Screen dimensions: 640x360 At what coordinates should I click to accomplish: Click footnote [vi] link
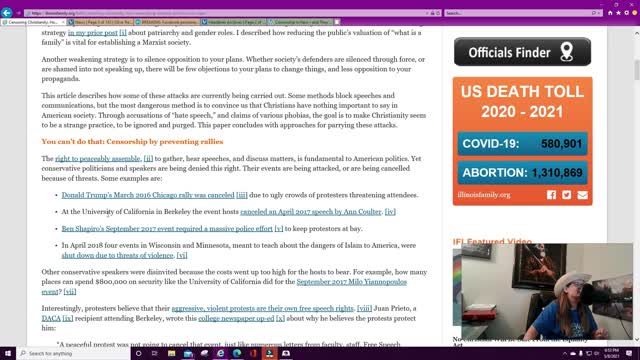click(x=182, y=256)
